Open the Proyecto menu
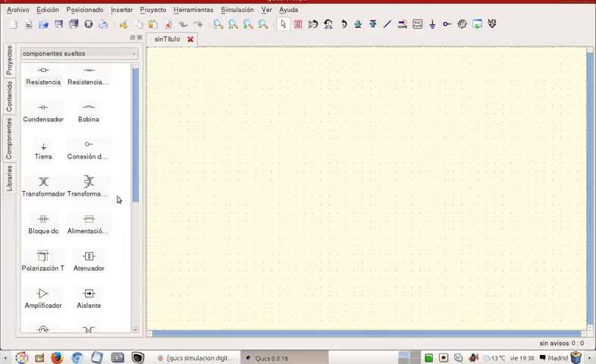The image size is (596, 364). click(153, 10)
